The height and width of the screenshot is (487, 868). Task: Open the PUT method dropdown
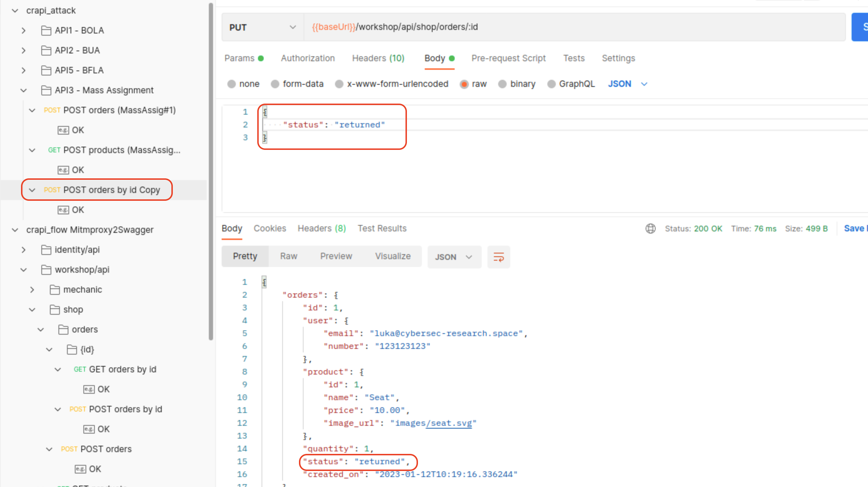click(263, 27)
